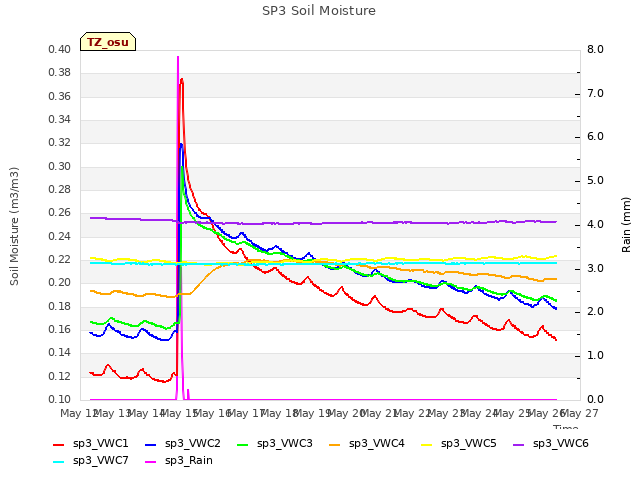Click the sp3_VWC5 legend label
This screenshot has width=640, height=480.
click(469, 444)
